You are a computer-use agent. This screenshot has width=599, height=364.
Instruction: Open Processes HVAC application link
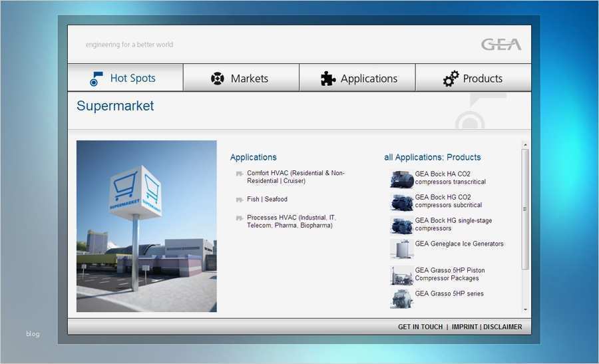(291, 221)
